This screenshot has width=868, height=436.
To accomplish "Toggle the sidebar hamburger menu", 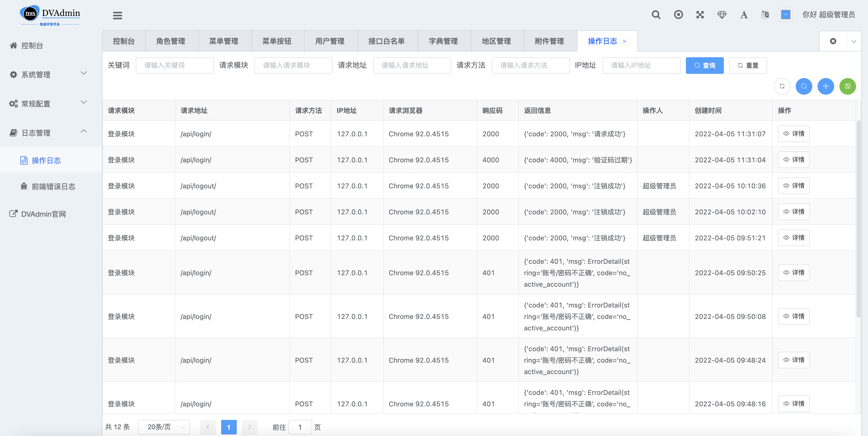I will 117,15.
